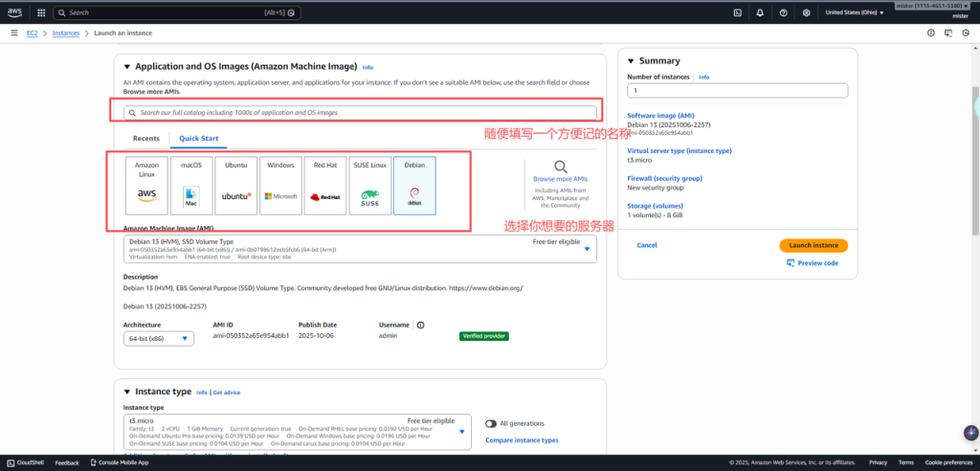
Task: Go to Instances breadcrumb
Action: point(66,34)
